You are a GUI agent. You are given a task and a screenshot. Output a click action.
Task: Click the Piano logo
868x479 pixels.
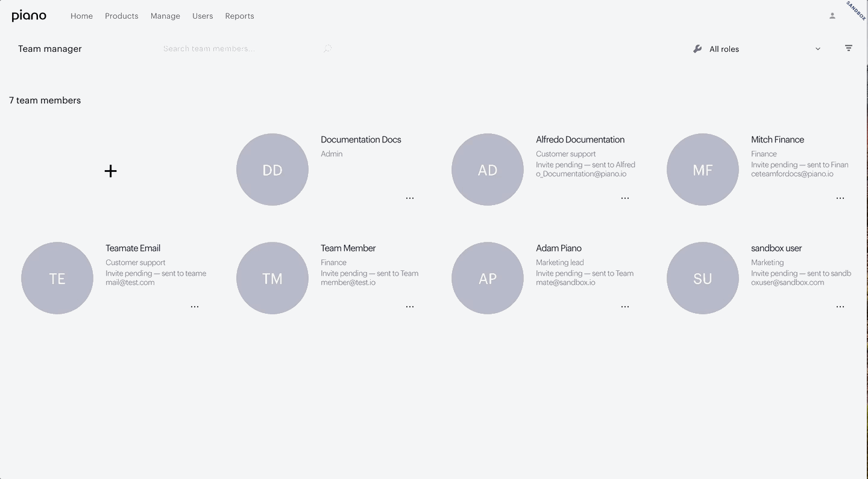tap(29, 16)
